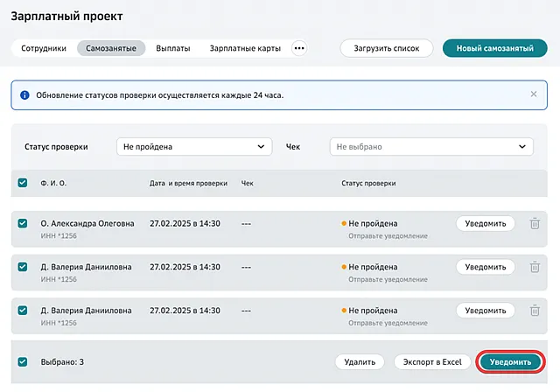Click the info icon in the banner
560x392 pixels.
point(24,94)
